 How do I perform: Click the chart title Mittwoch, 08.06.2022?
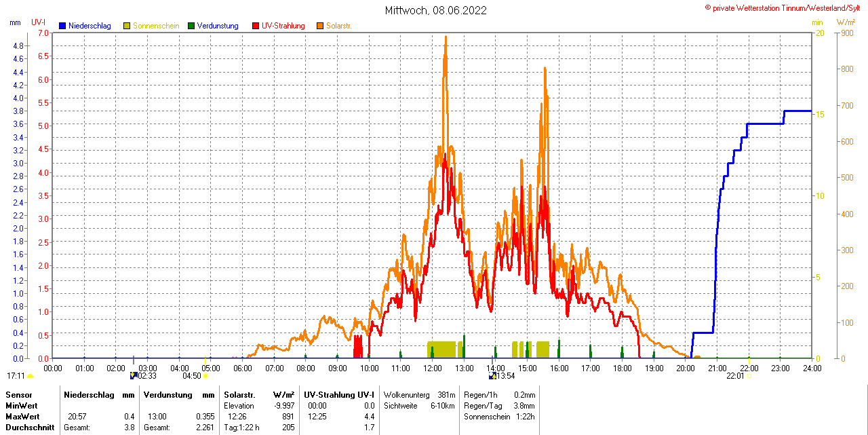coord(435,10)
